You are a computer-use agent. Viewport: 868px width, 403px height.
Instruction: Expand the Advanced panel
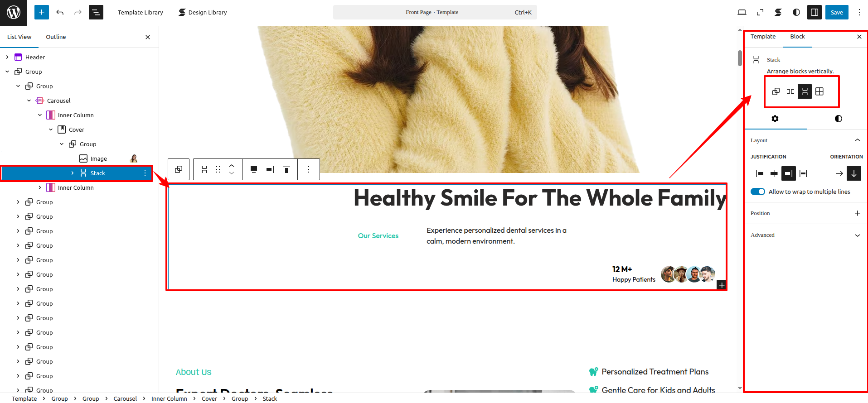click(805, 235)
